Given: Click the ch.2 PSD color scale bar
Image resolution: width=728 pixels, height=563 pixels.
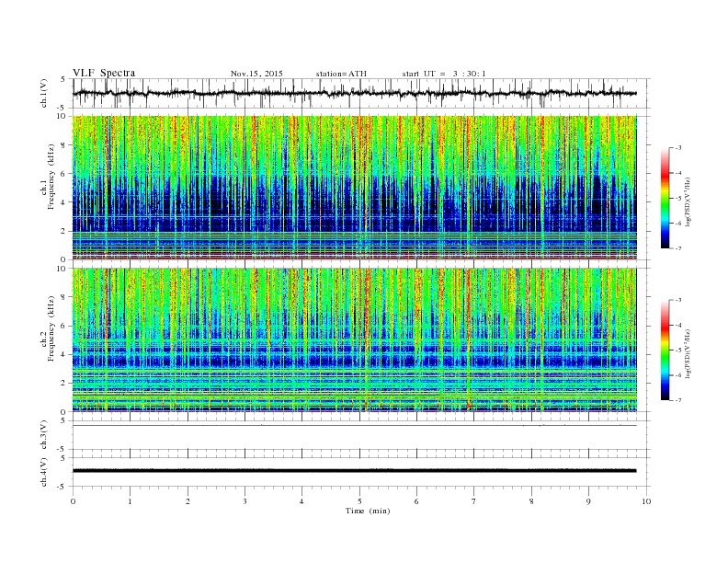Looking at the screenshot, I should coord(665,350).
